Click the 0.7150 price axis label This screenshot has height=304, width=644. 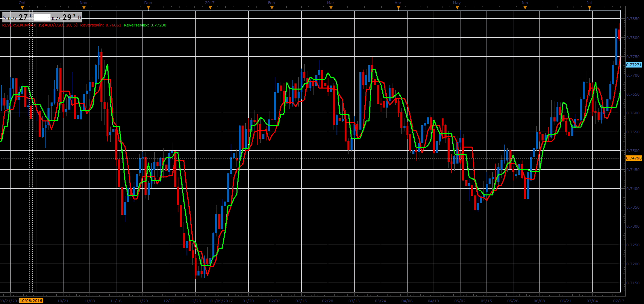[x=633, y=283]
